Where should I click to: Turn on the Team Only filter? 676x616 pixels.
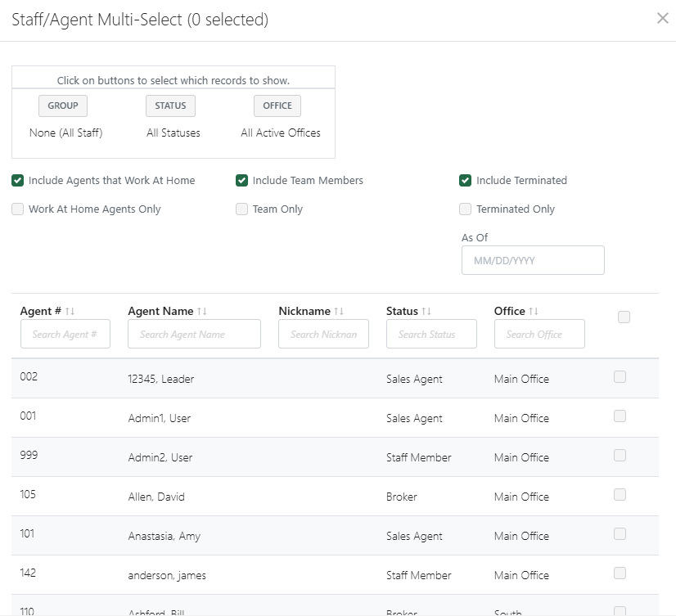click(241, 209)
